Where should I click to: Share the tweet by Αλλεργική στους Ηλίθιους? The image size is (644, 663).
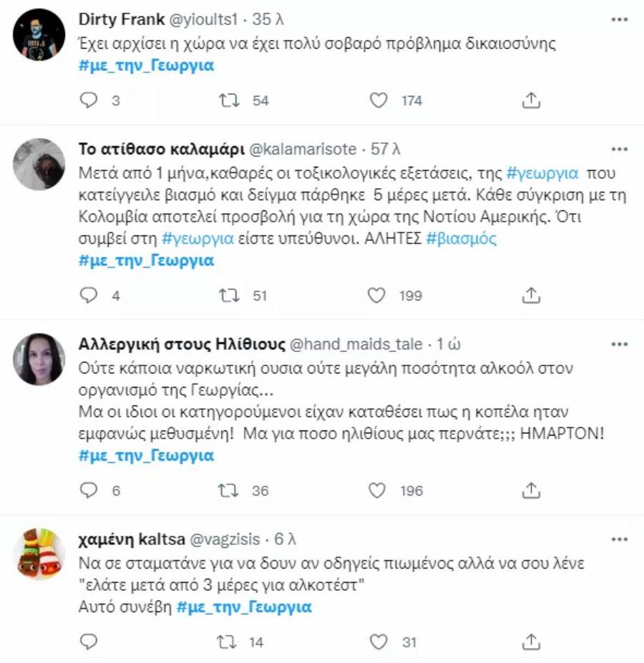[x=530, y=491]
